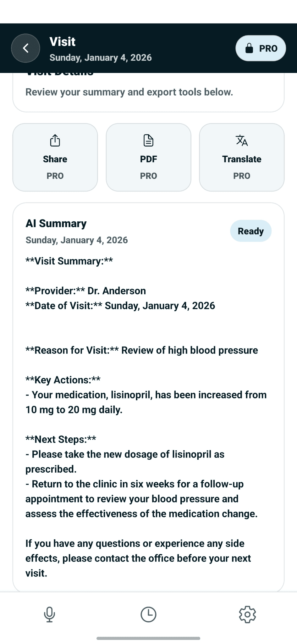Tap the upload arrow icon above Share
The image size is (297, 644).
point(55,141)
